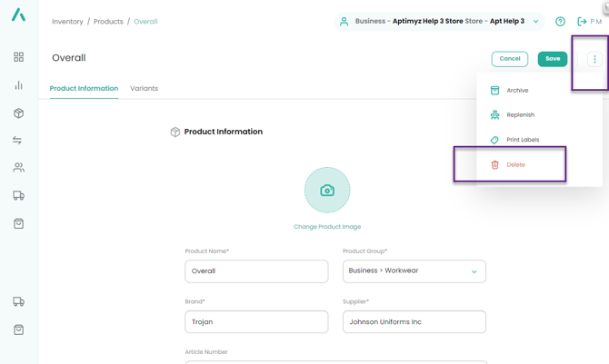Click the help question mark icon
609x364 pixels.
point(560,22)
